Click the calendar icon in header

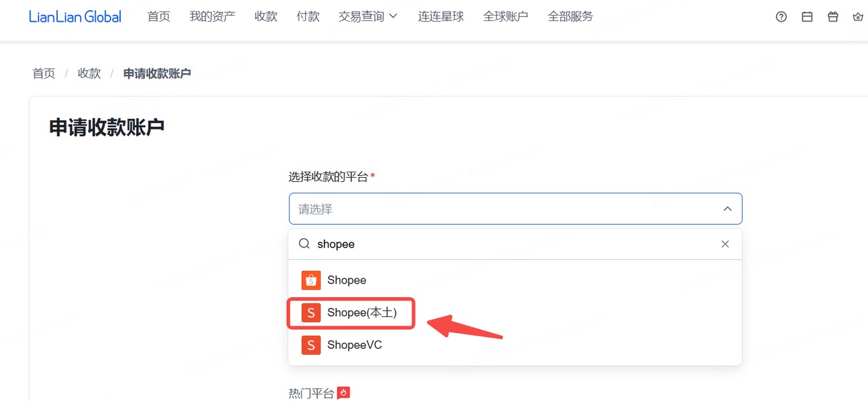point(807,17)
